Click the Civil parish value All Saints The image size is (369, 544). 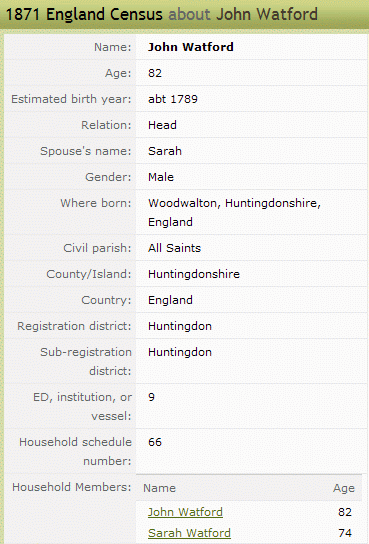(x=174, y=248)
